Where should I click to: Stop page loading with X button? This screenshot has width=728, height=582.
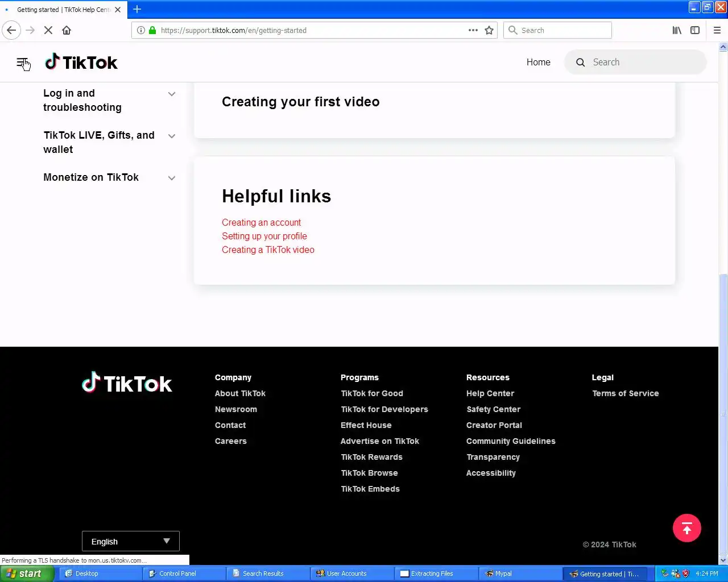pos(48,30)
